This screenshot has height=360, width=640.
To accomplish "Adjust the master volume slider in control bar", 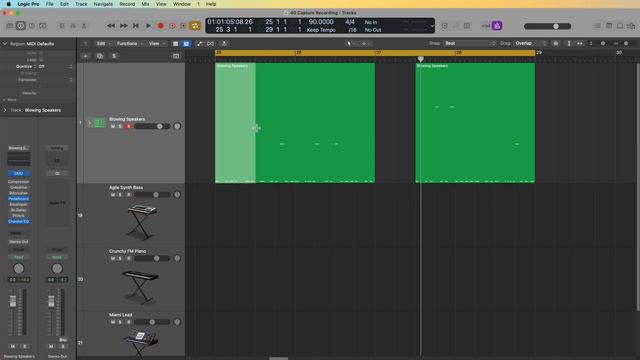I will 547,26.
